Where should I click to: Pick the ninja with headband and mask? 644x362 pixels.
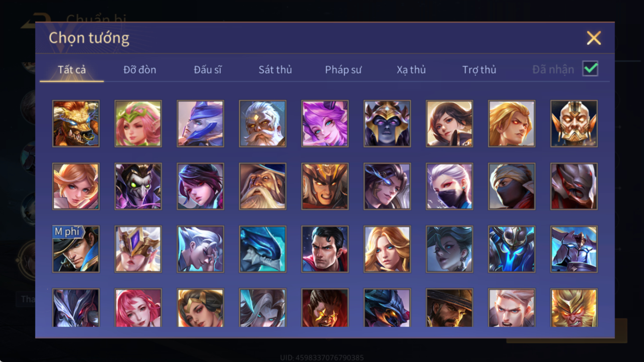pyautogui.click(x=512, y=186)
